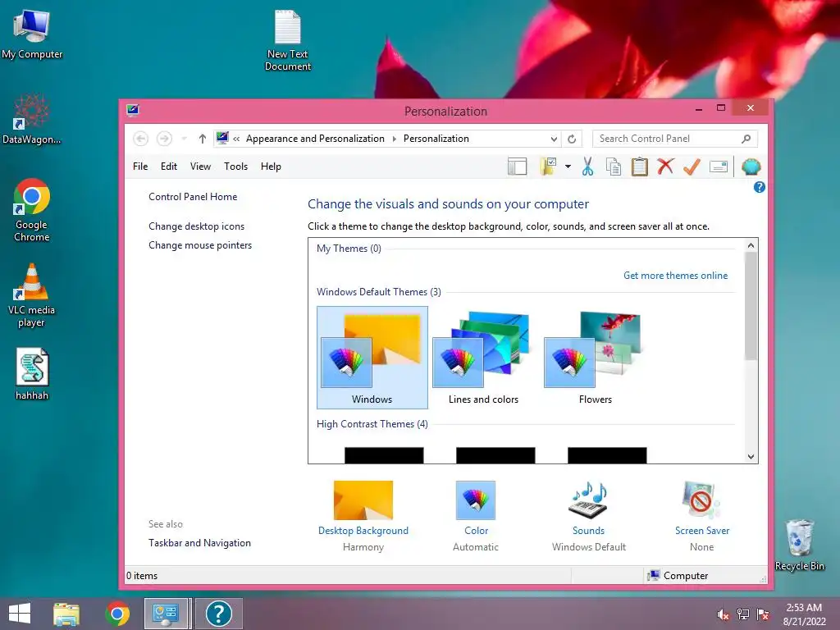Select the Windows theme

point(372,358)
